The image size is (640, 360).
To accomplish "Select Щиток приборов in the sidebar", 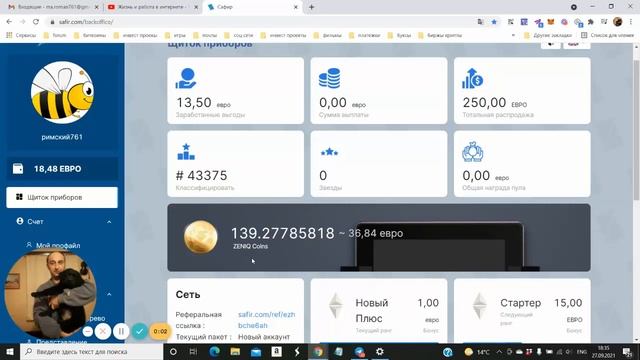I will pyautogui.click(x=62, y=197).
